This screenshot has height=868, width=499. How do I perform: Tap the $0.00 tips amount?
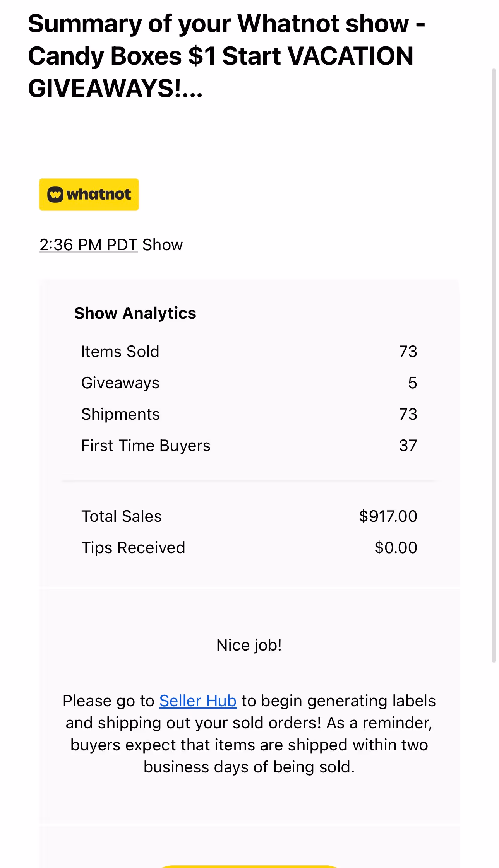(x=396, y=548)
